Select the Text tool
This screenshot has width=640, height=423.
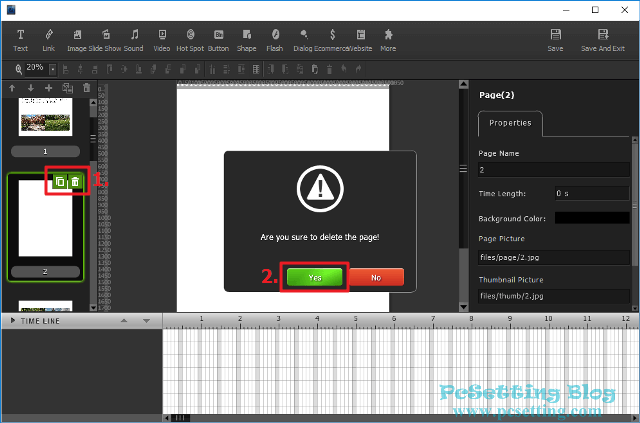(x=21, y=39)
